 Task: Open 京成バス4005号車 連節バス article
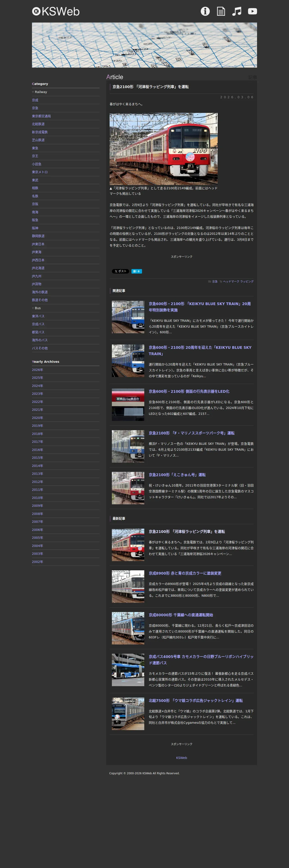[201, 660]
